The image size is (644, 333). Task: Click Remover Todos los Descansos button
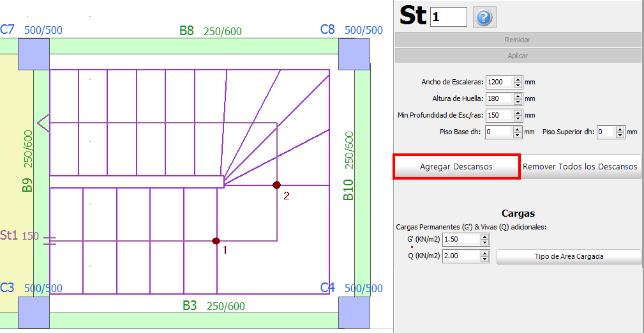pos(580,166)
